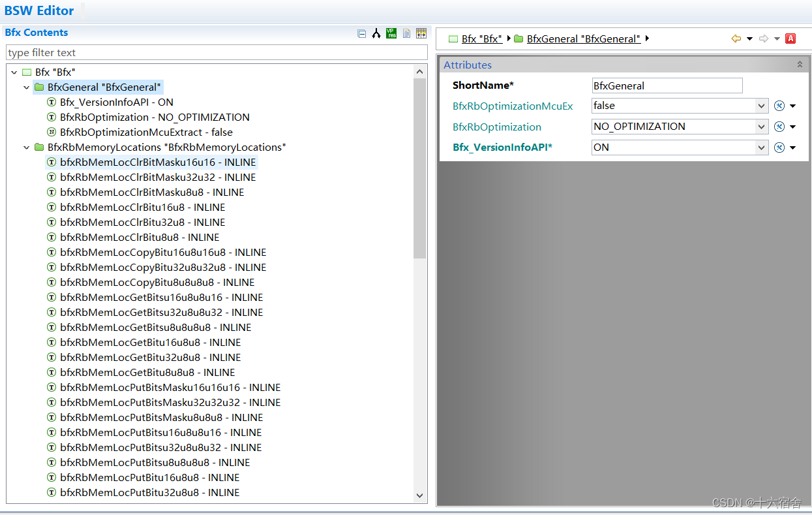This screenshot has height=515, width=812.
Task: Click the BfxRbOptimization attribute label
Action: pyautogui.click(x=497, y=127)
